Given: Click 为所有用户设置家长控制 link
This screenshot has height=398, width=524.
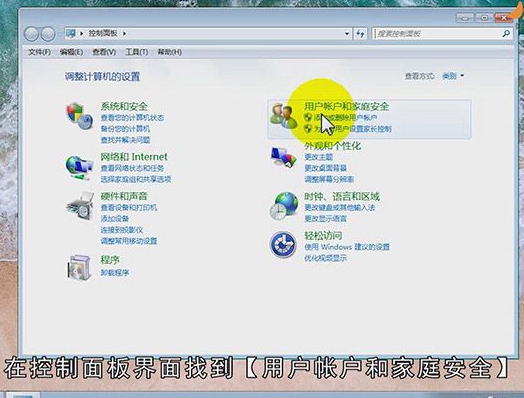Looking at the screenshot, I should [x=352, y=129].
